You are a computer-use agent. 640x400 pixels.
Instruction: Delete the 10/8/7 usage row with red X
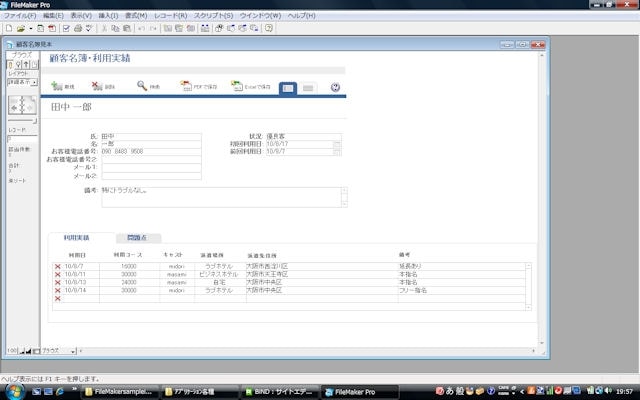point(57,267)
